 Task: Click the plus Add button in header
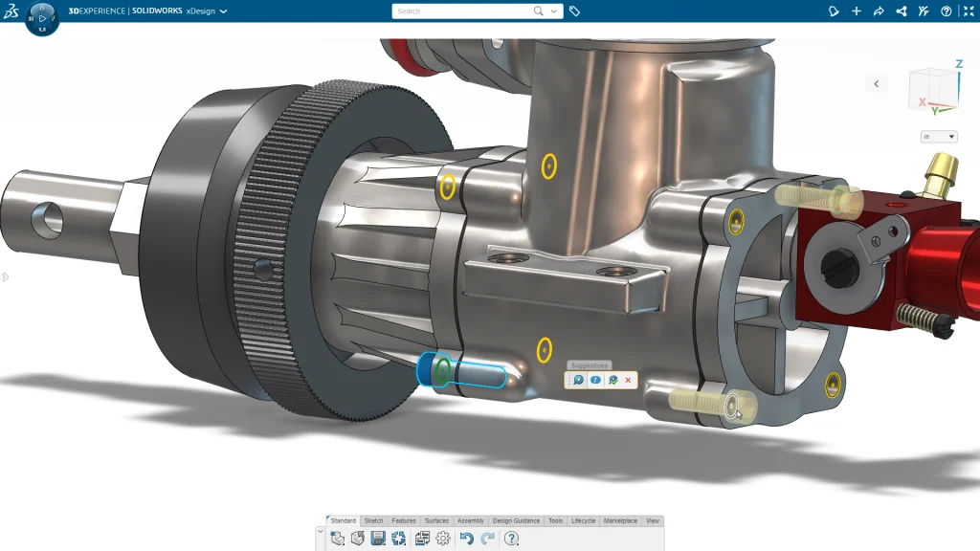(x=856, y=11)
